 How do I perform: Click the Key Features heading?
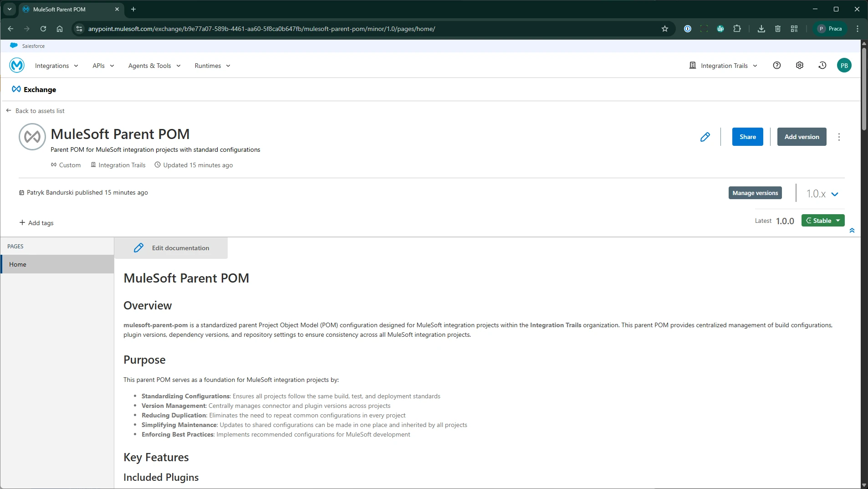[156, 457]
